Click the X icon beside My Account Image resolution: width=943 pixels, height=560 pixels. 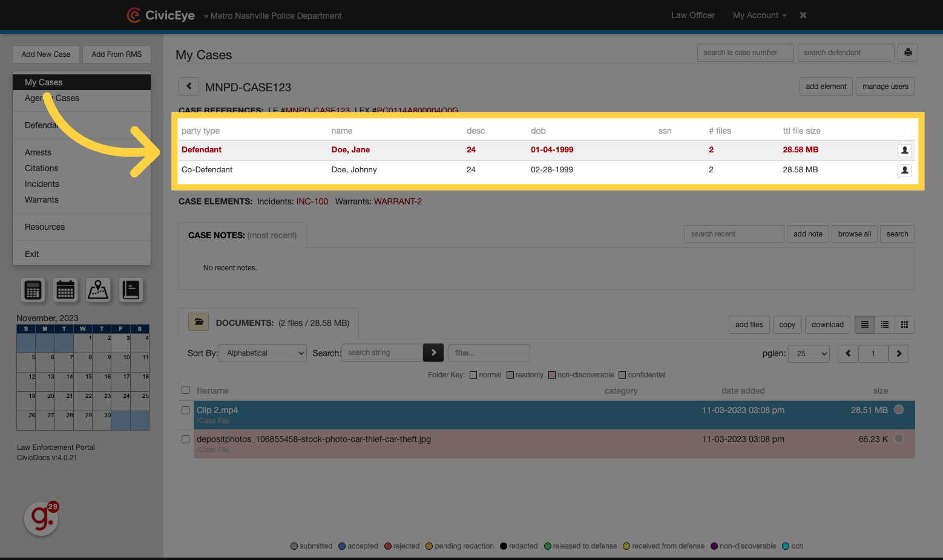pos(803,15)
